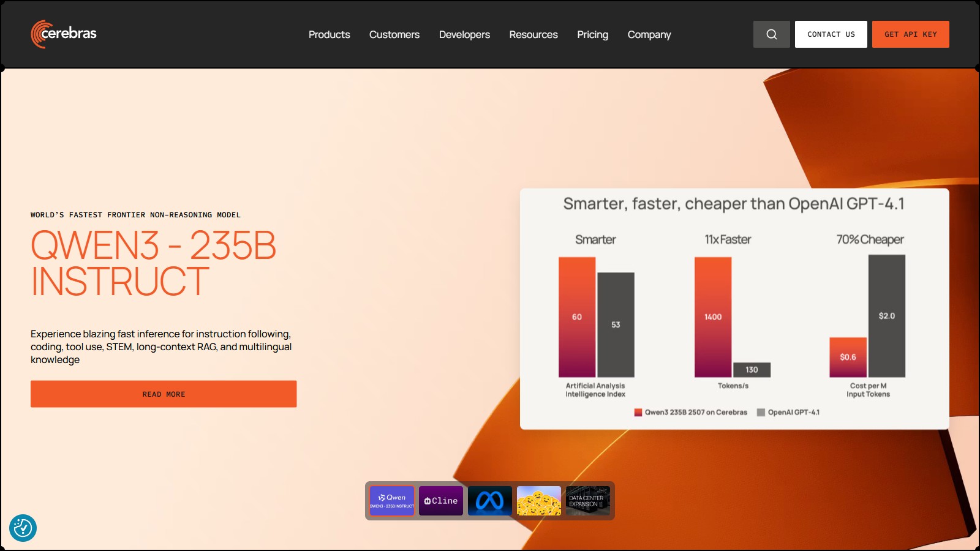
Task: Click the Cerebras logo
Action: point(64,34)
